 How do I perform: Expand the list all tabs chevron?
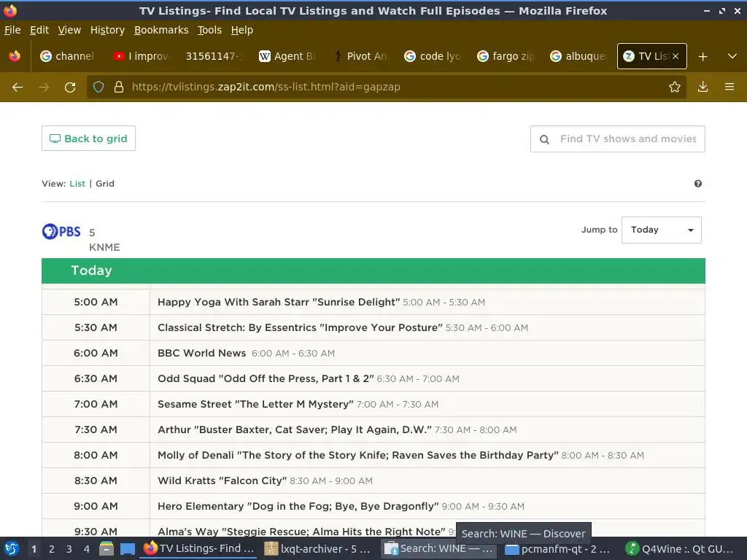coord(732,56)
